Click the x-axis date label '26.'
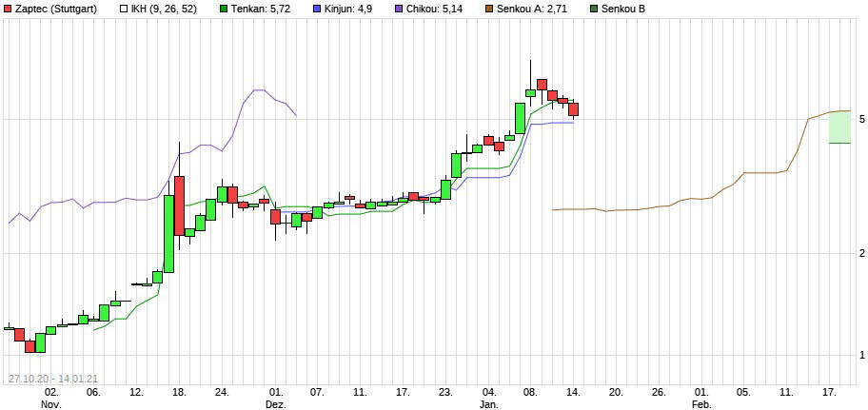868x410 pixels. [x=659, y=392]
